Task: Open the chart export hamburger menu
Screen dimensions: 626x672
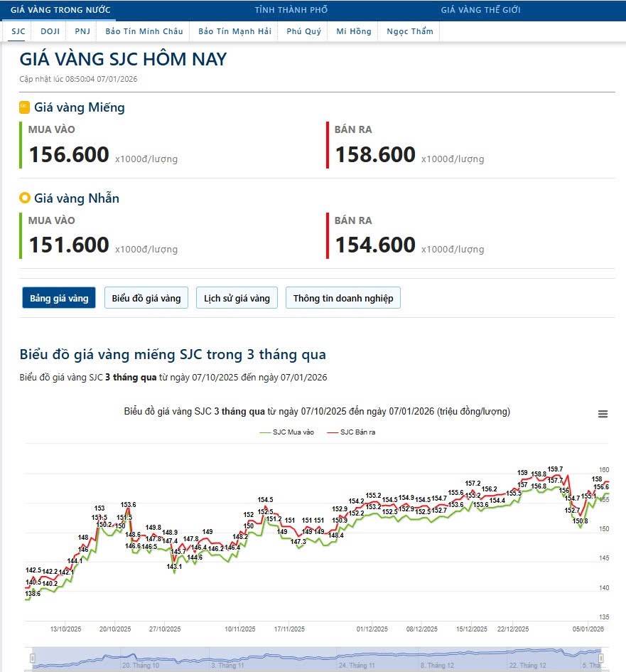Action: [x=603, y=413]
